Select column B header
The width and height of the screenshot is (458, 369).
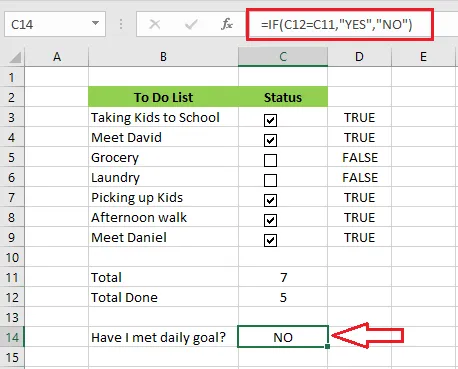coord(163,57)
